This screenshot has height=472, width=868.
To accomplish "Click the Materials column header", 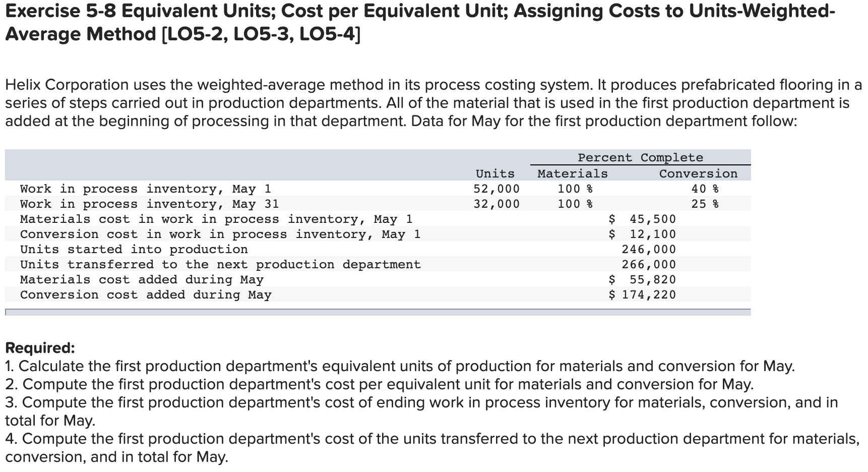I will click(572, 173).
